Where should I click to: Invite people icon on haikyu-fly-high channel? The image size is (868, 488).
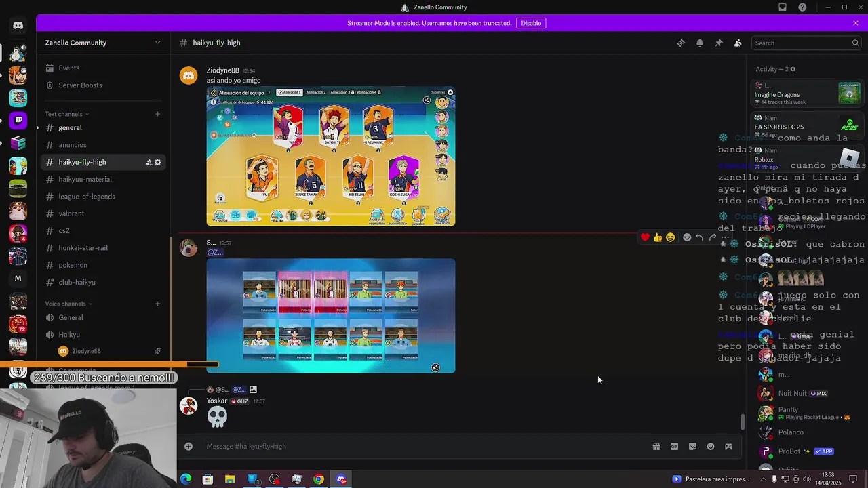148,162
